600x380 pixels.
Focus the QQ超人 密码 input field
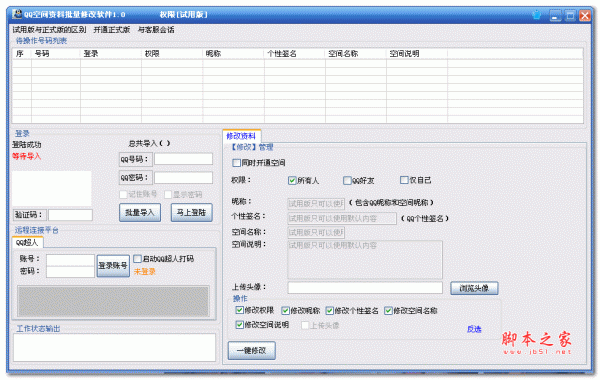click(x=70, y=272)
